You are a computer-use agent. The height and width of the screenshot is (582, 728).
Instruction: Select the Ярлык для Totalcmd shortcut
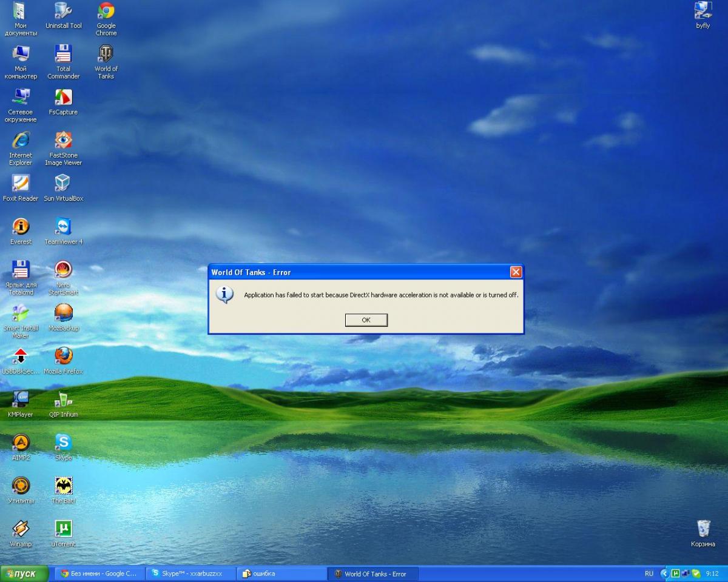click(21, 278)
